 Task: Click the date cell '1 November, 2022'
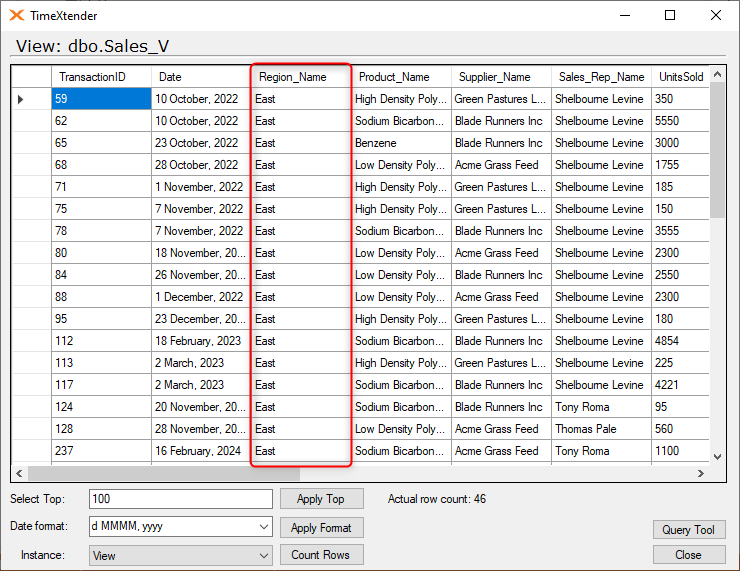[x=201, y=187]
